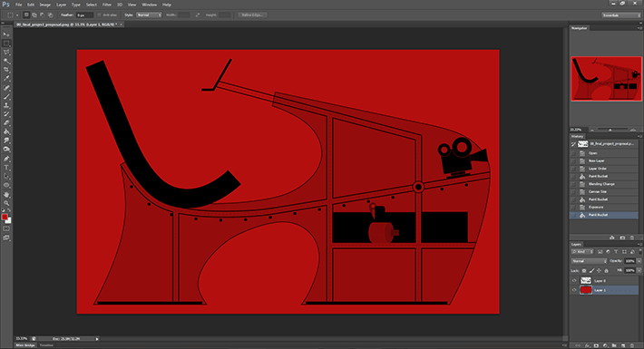Click the Refine Edge button
644x349 pixels.
click(252, 15)
